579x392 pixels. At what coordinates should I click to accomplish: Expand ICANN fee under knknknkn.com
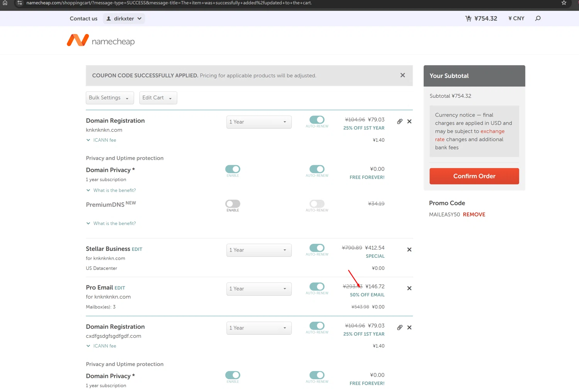tap(101, 140)
